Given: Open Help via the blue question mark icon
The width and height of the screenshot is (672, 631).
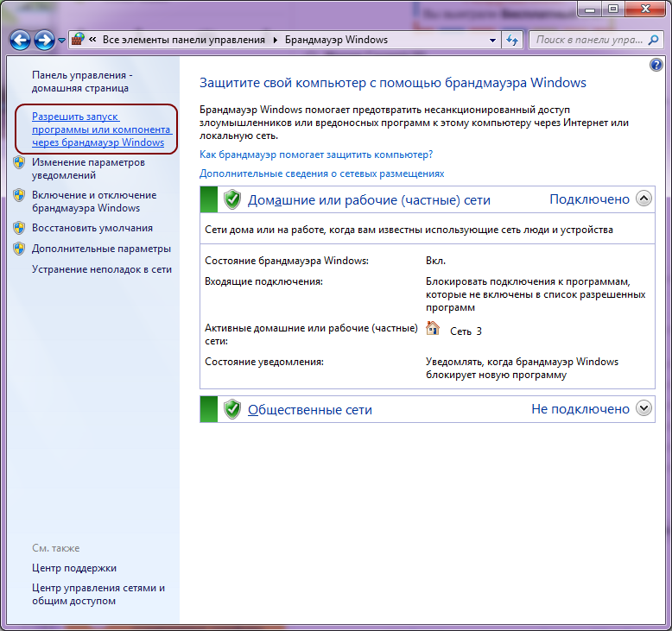Looking at the screenshot, I should [656, 65].
